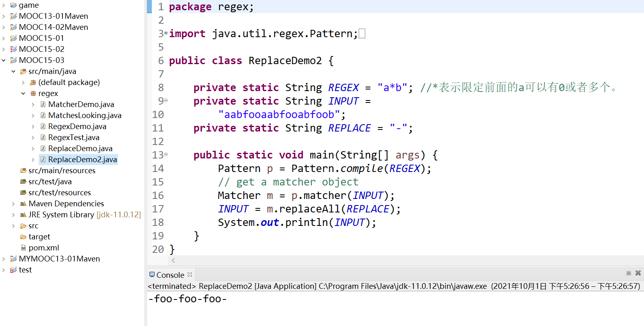The height and width of the screenshot is (326, 644).
Task: Click the MOOC14-02Maven project icon
Action: (x=13, y=27)
